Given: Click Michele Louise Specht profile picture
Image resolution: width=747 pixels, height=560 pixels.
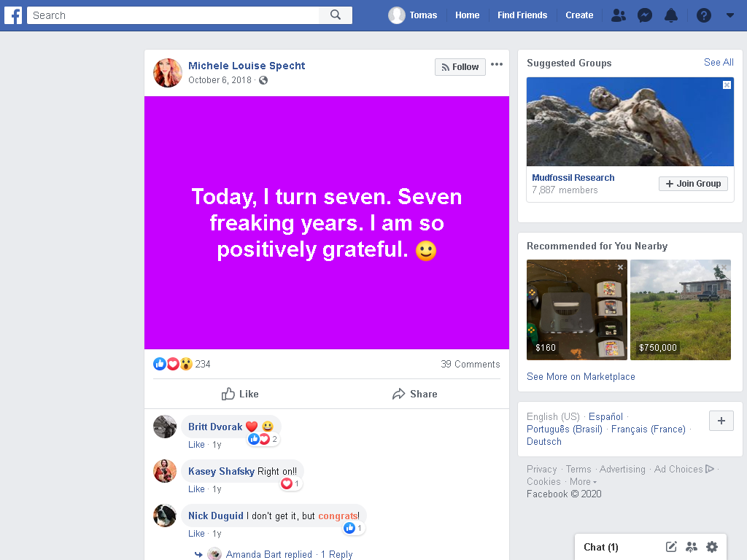Looking at the screenshot, I should tap(168, 73).
